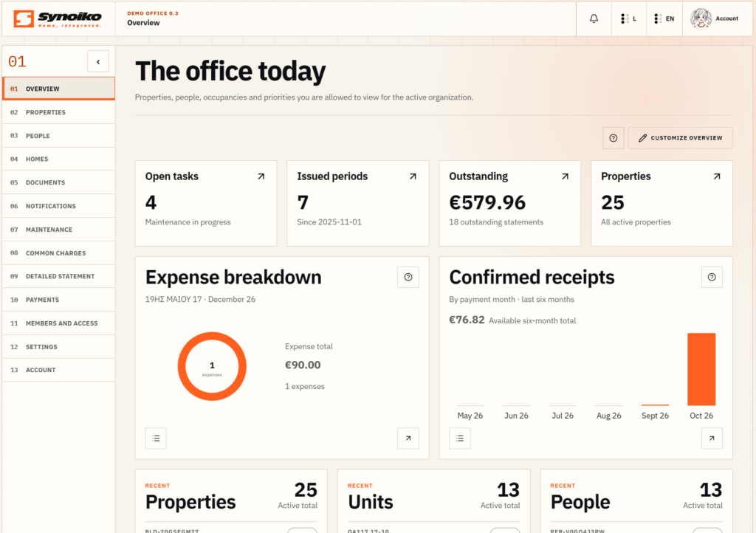Click 'All active properties' text
The height and width of the screenshot is (533, 756).
tap(636, 222)
